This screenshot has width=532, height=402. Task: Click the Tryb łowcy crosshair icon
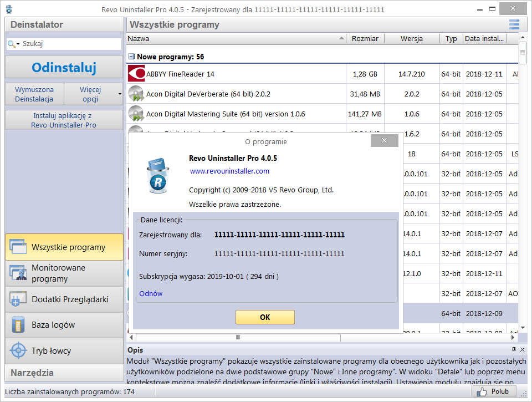pyautogui.click(x=18, y=351)
